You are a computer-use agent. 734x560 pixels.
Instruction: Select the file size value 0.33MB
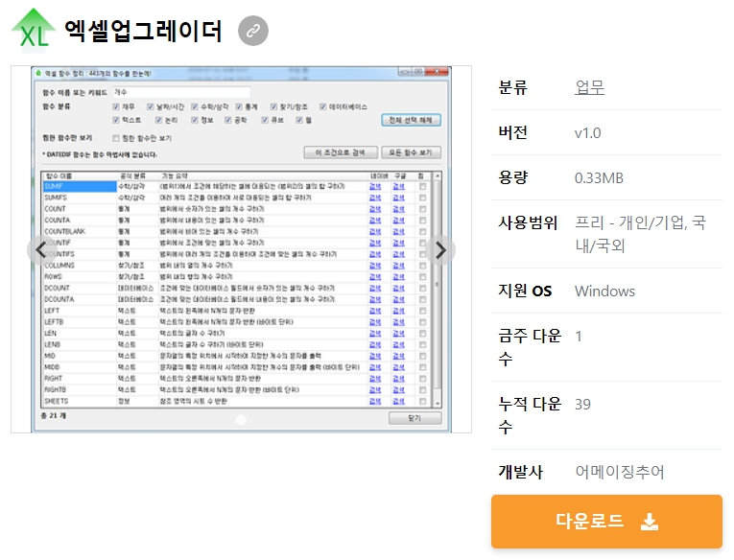[599, 177]
